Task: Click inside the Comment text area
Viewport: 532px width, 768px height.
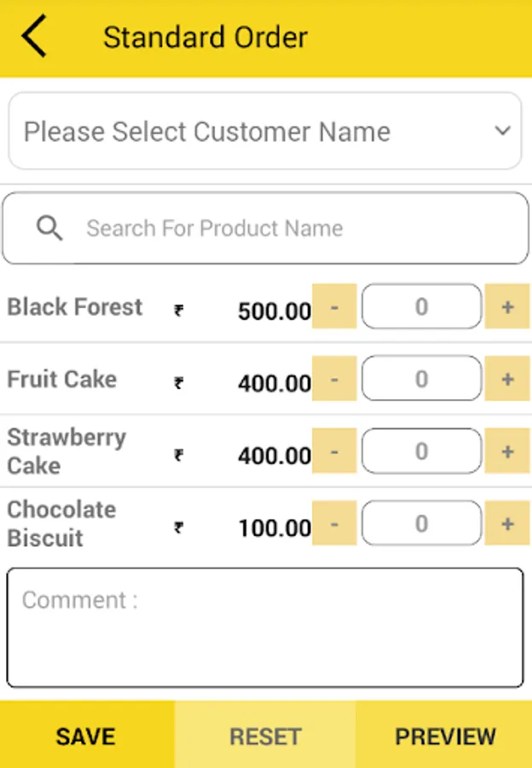Action: coord(265,627)
